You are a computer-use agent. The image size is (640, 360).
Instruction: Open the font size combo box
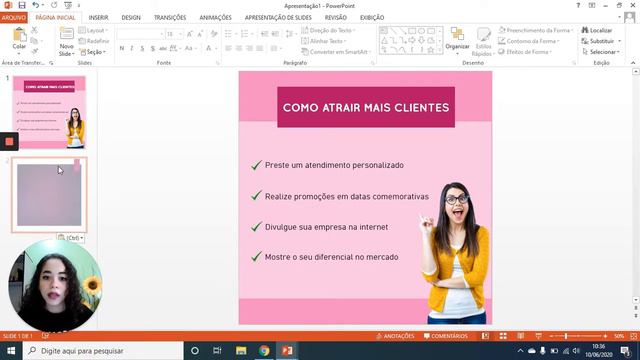pyautogui.click(x=174, y=34)
